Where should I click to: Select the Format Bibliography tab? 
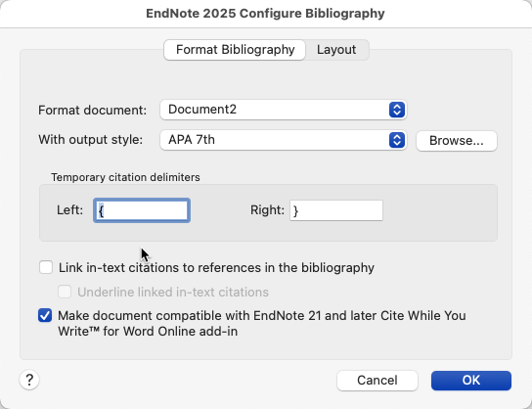coord(235,50)
